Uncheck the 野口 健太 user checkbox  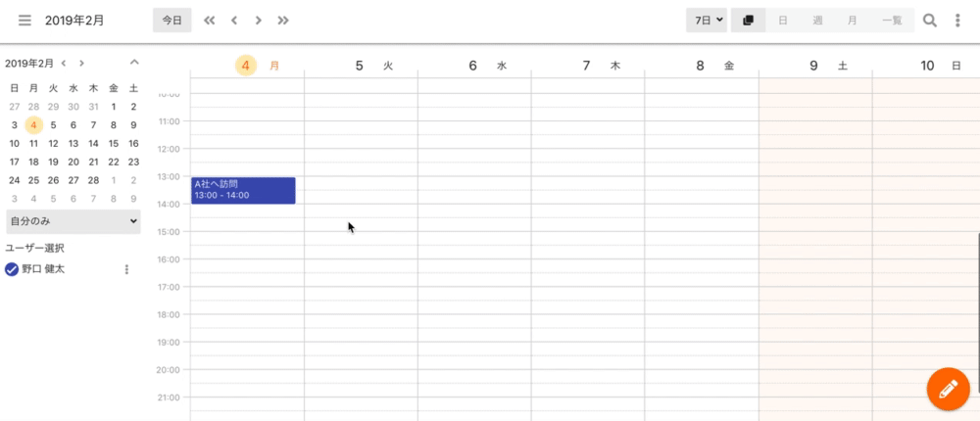tap(11, 269)
